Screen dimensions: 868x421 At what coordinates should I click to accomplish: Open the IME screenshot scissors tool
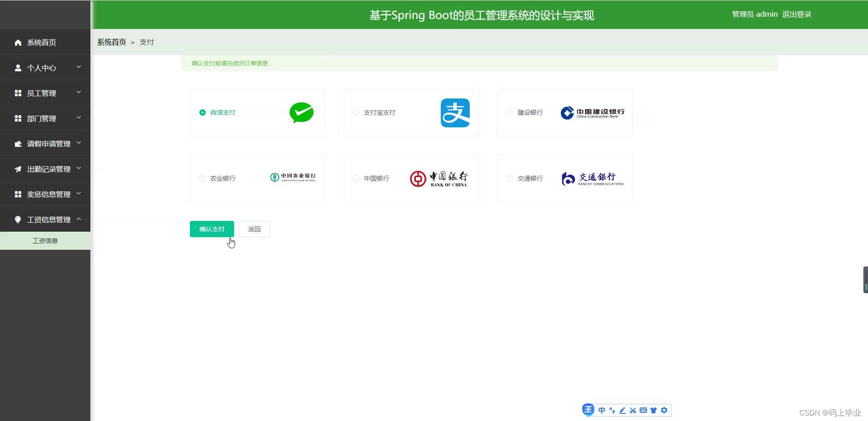tap(632, 410)
